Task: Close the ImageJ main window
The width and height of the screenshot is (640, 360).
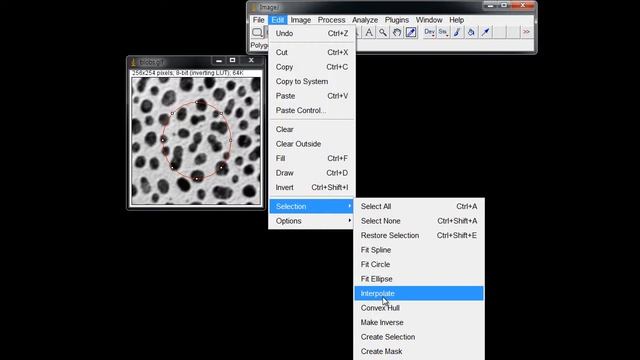Action: point(522,5)
